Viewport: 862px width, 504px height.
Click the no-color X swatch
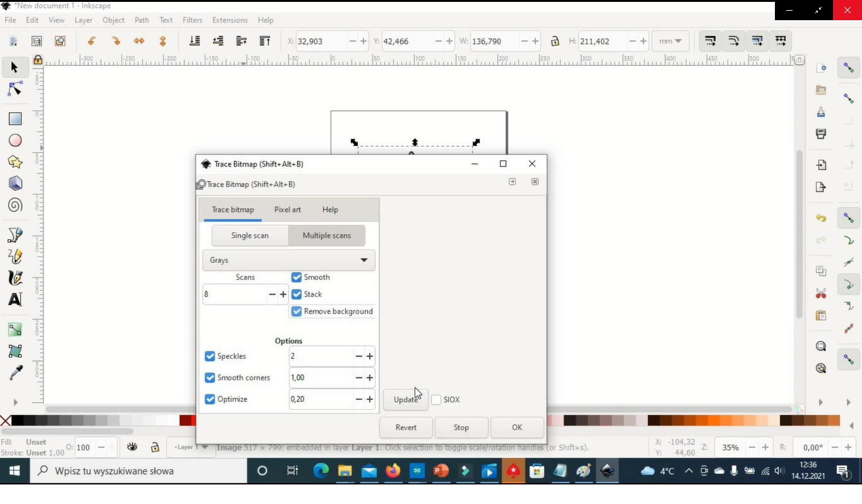click(5, 421)
